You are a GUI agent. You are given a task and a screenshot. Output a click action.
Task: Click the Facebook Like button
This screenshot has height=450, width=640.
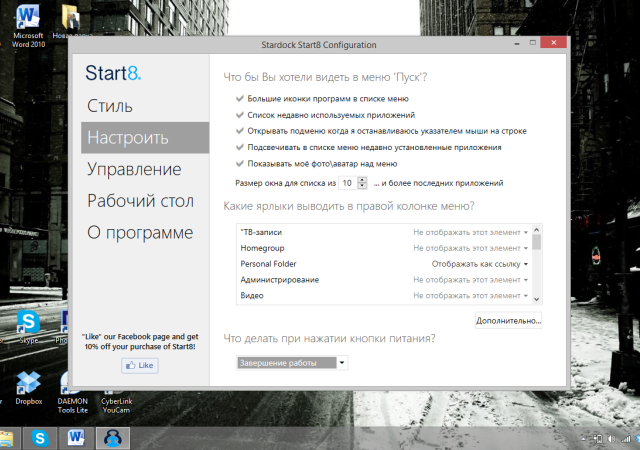(x=140, y=365)
